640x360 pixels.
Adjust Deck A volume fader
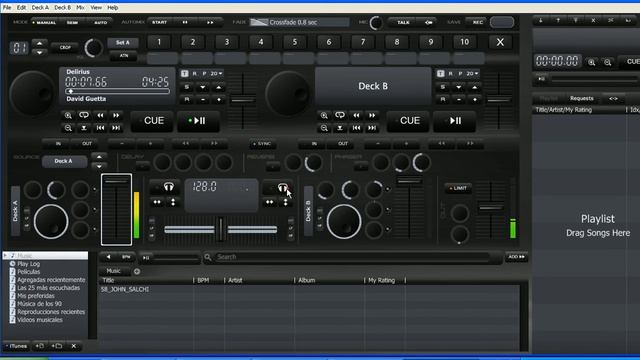(x=116, y=209)
